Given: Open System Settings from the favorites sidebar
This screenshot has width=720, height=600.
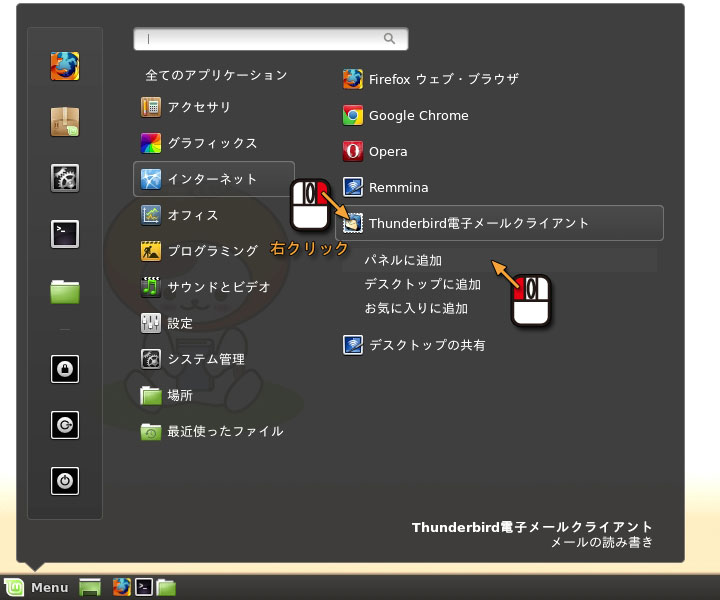Looking at the screenshot, I should [x=65, y=178].
